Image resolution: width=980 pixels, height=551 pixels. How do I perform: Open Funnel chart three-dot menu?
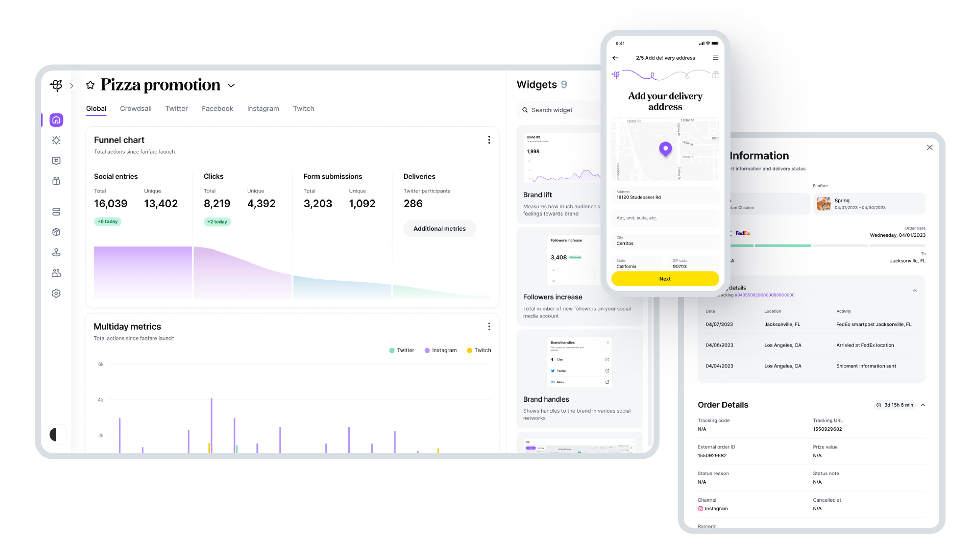point(489,140)
